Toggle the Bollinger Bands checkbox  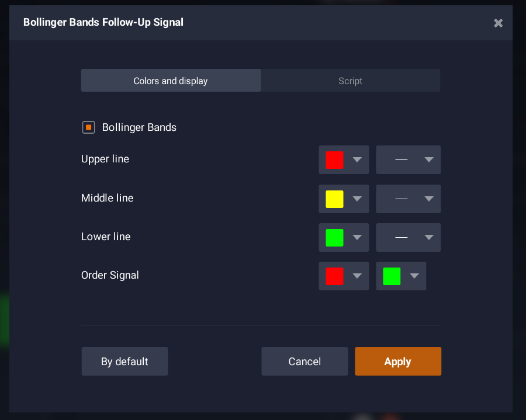[x=88, y=127]
